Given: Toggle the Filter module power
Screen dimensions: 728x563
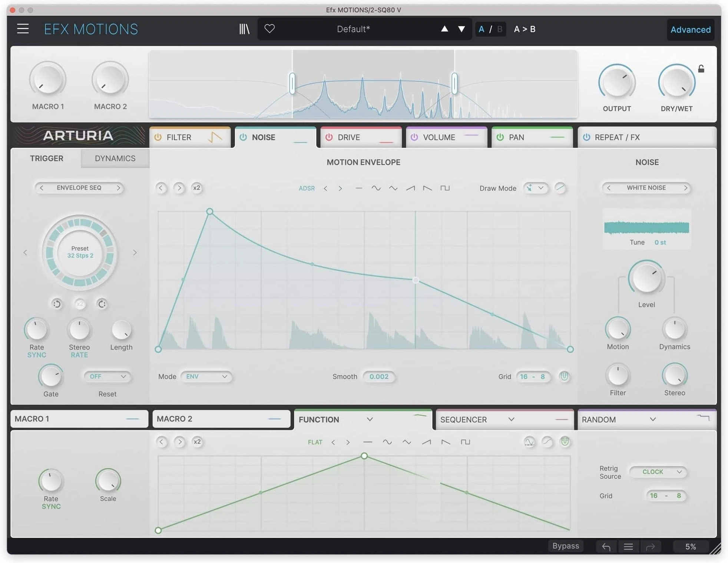Looking at the screenshot, I should click(158, 137).
